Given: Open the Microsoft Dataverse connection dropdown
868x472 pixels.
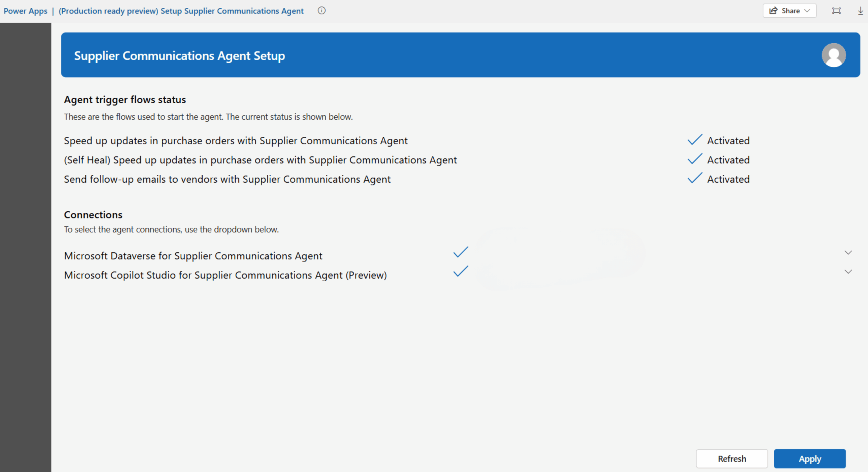Looking at the screenshot, I should point(848,252).
